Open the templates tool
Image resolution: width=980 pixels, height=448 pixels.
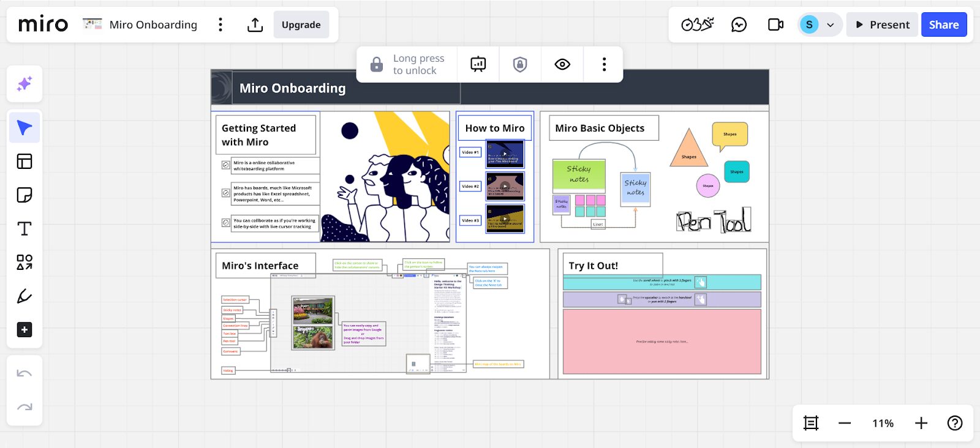tap(24, 162)
